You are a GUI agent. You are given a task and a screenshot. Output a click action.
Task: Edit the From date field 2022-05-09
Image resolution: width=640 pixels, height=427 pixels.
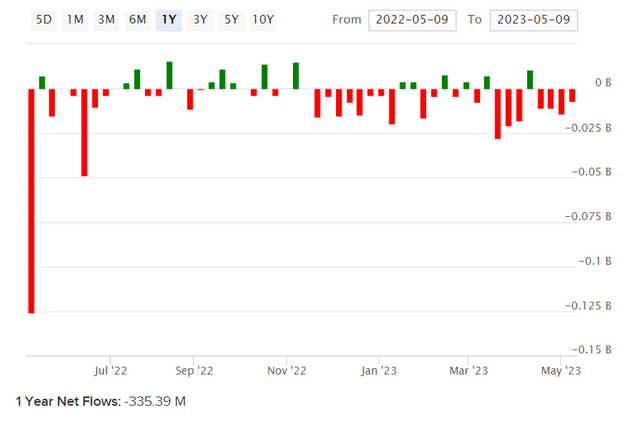coord(412,20)
